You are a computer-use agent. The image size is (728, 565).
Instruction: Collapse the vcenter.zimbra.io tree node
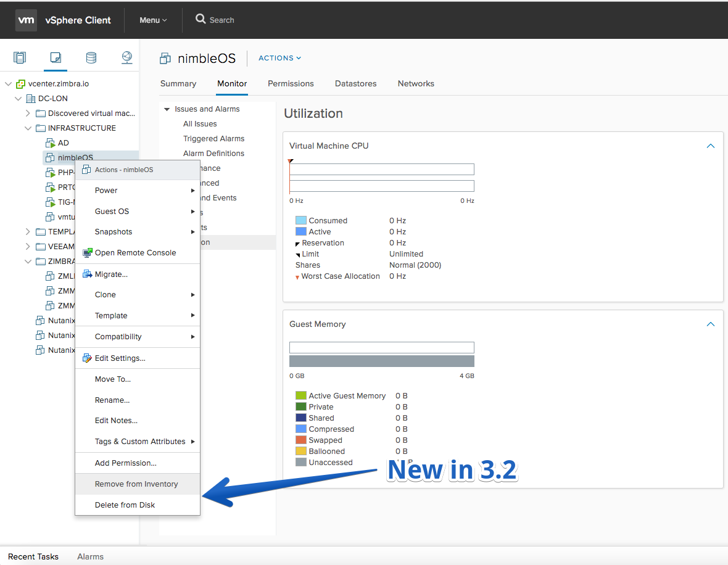[9, 84]
